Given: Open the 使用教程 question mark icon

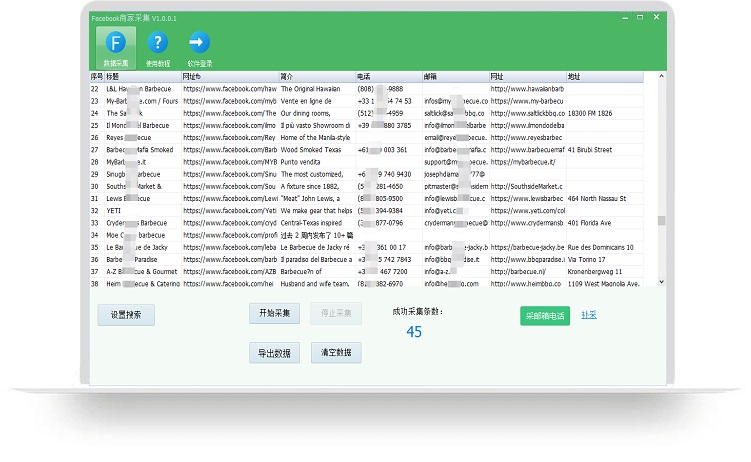Looking at the screenshot, I should pyautogui.click(x=158, y=48).
